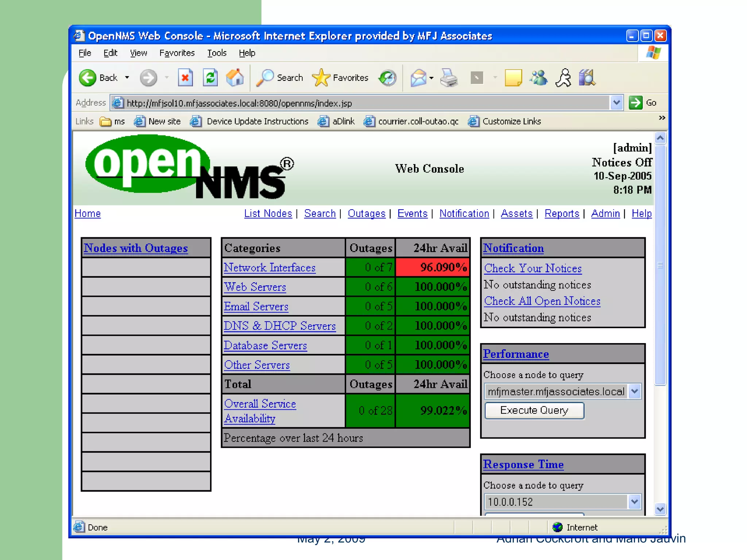Click the vertical scrollbar thumb
The width and height of the screenshot is (747, 560).
pos(660,265)
